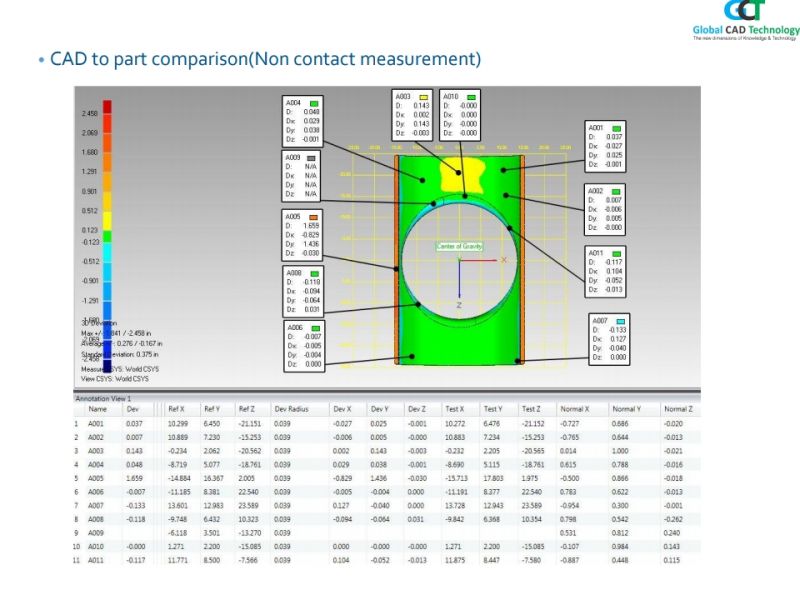
Task: Sort table by the Dev column header
Action: (133, 409)
